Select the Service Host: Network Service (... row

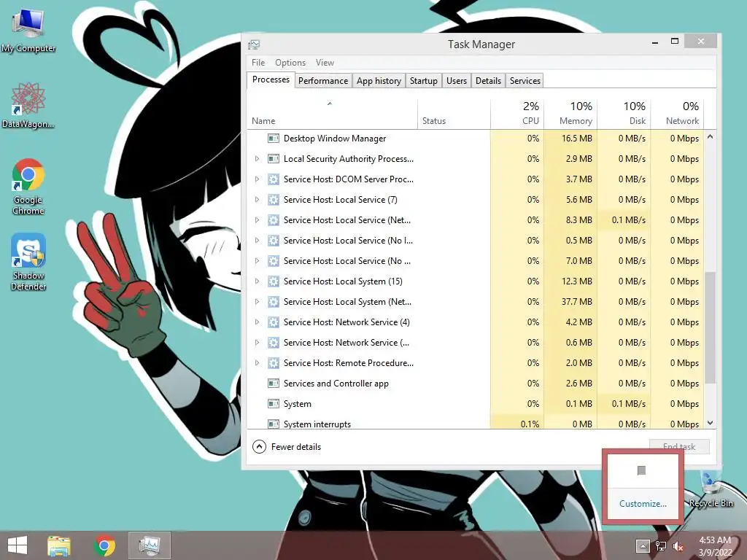(x=476, y=343)
